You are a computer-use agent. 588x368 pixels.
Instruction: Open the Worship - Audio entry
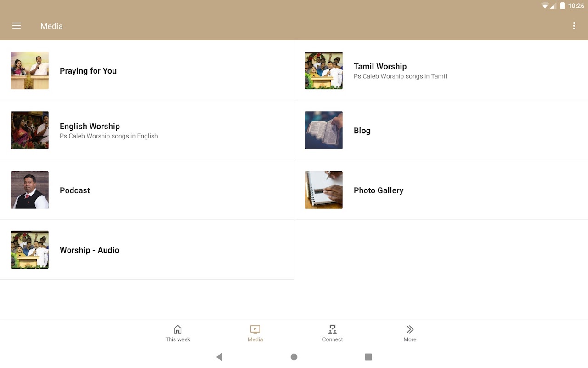pyautogui.click(x=147, y=250)
